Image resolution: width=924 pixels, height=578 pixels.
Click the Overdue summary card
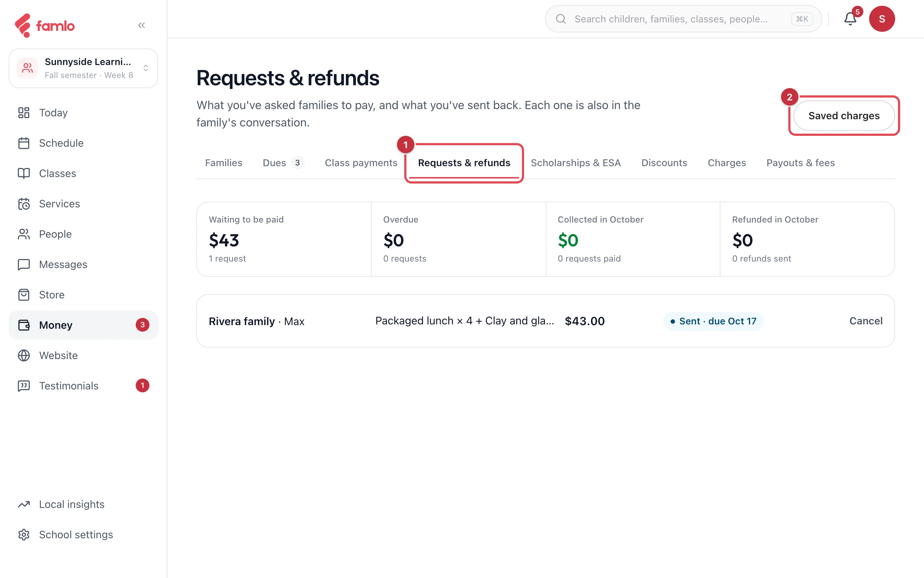tap(458, 239)
